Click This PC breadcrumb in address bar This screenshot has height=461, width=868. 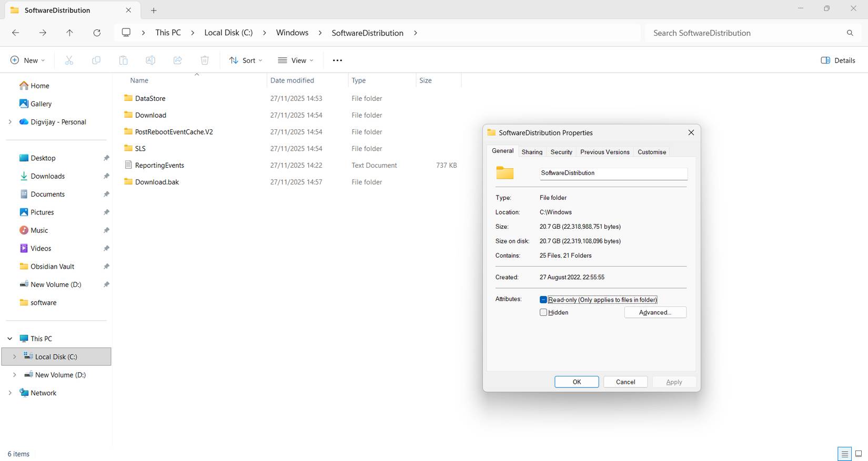168,33
